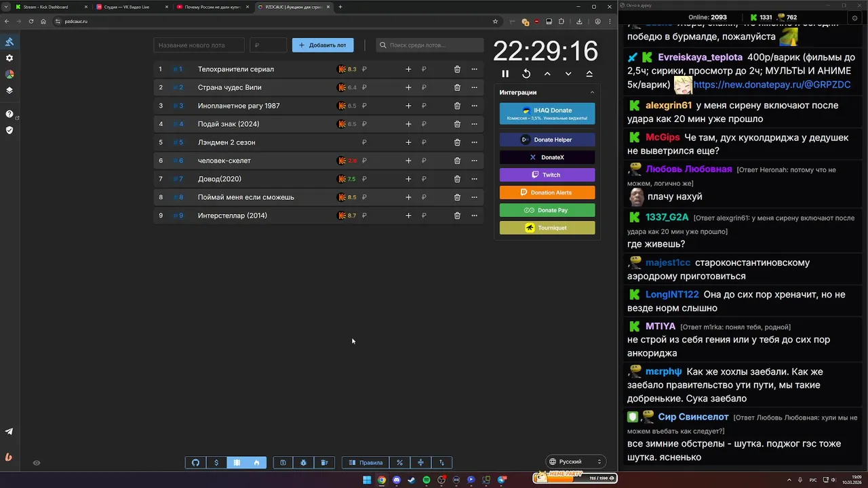Connect Donate Pay integration
The height and width of the screenshot is (488, 868).
click(547, 210)
